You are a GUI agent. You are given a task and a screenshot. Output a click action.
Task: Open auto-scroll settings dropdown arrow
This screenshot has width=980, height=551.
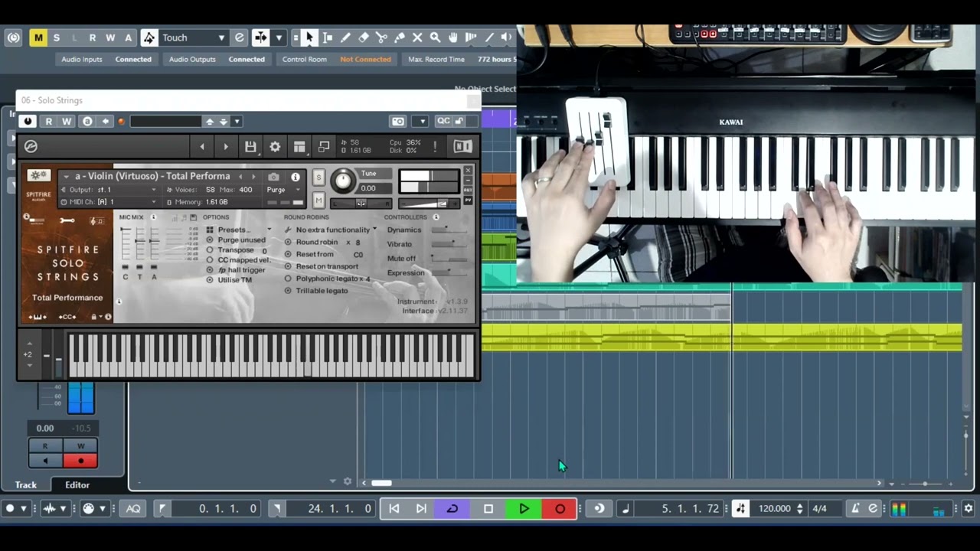[279, 37]
